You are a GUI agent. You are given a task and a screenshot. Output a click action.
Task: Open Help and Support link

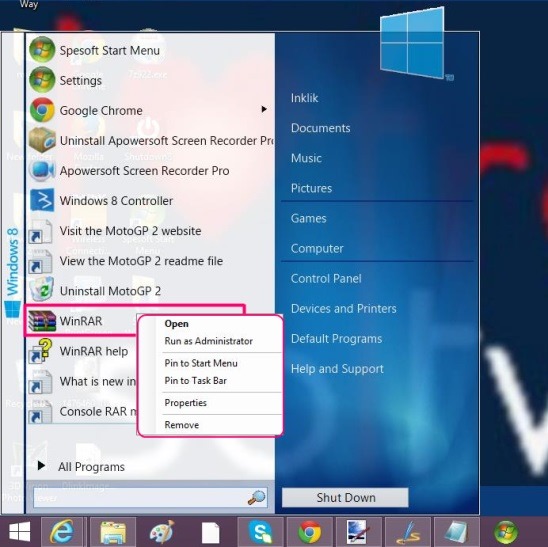click(337, 369)
